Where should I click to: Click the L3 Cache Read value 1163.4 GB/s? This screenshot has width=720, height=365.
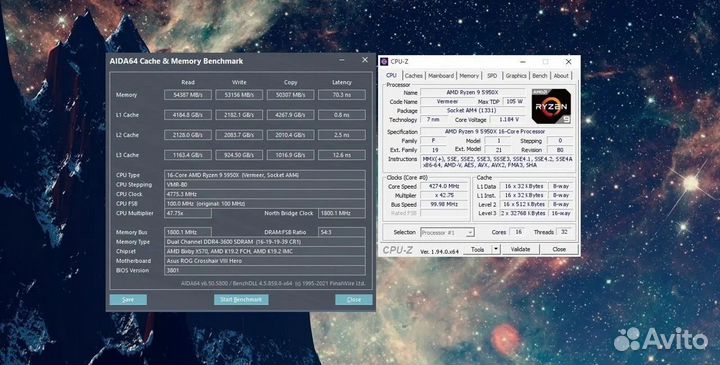(188, 155)
